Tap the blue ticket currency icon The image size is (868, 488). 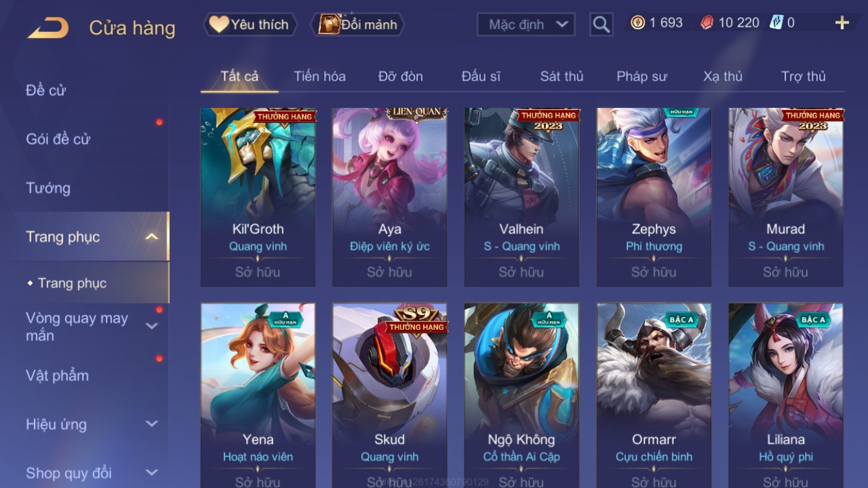[x=776, y=23]
